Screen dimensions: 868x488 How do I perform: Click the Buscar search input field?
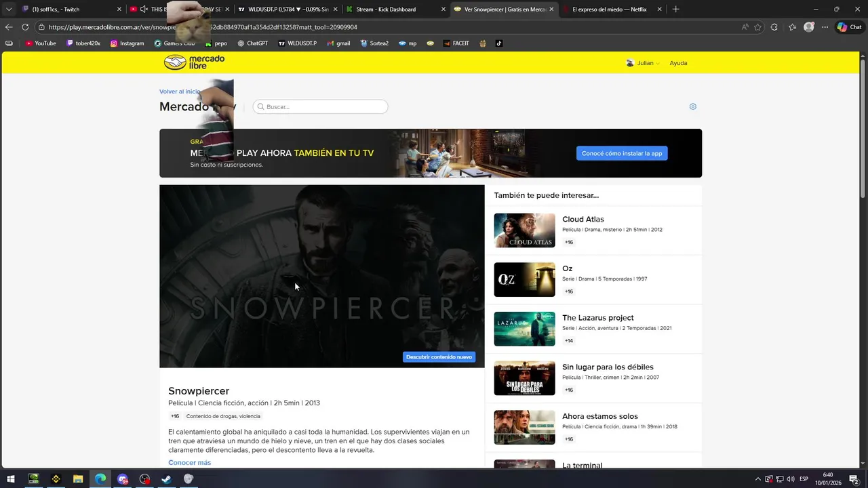320,106
